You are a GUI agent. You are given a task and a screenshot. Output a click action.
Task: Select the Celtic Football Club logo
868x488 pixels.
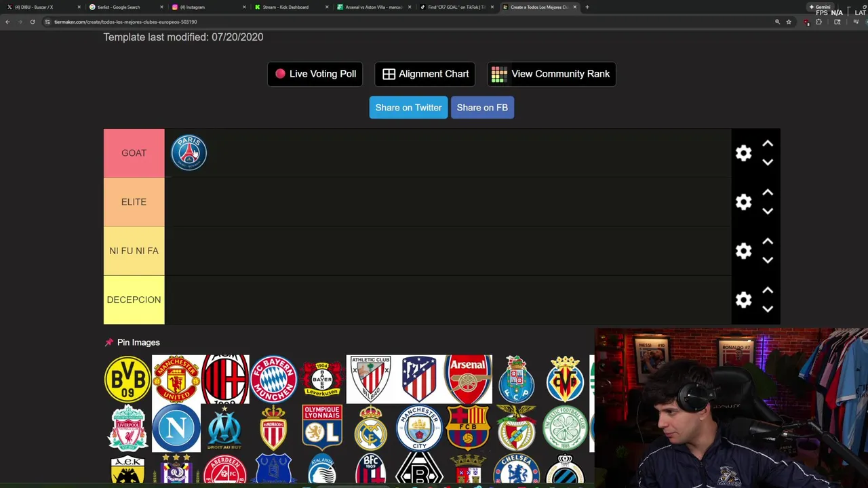click(x=565, y=428)
